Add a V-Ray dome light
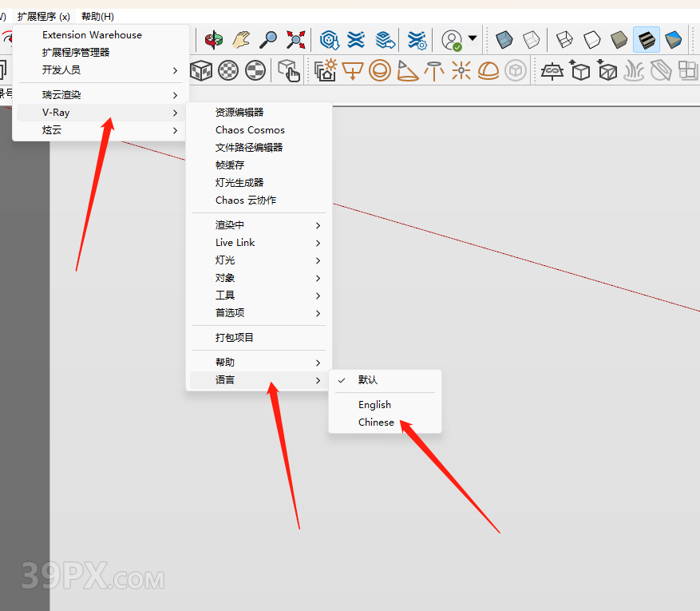 [x=488, y=70]
